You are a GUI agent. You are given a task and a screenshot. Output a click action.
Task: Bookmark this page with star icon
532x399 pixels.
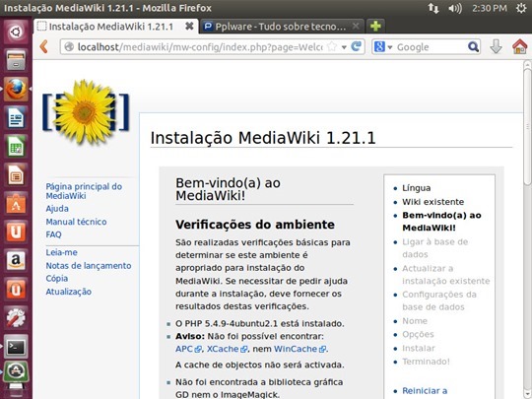331,47
